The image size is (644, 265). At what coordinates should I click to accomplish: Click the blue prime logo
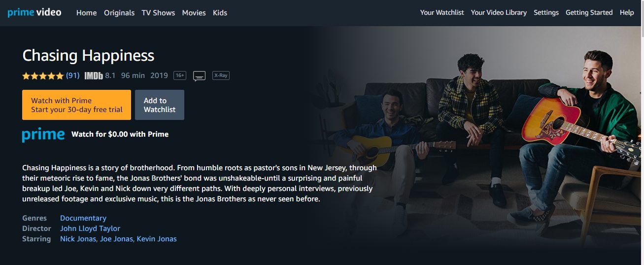click(43, 134)
